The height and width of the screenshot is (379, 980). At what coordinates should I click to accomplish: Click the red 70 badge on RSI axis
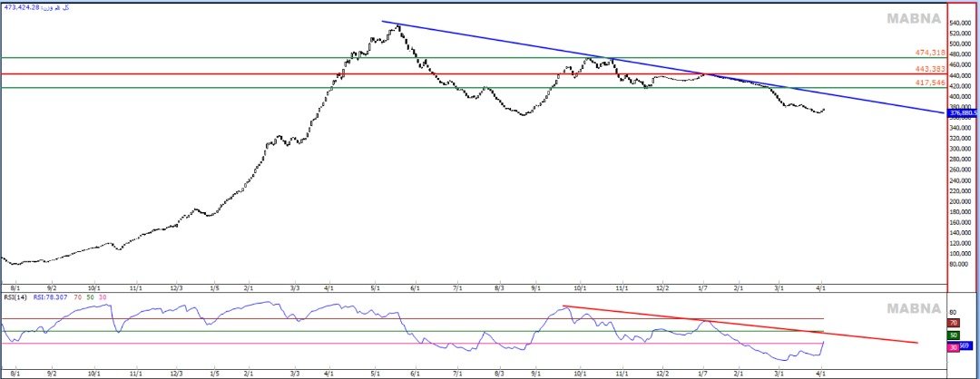click(x=953, y=323)
